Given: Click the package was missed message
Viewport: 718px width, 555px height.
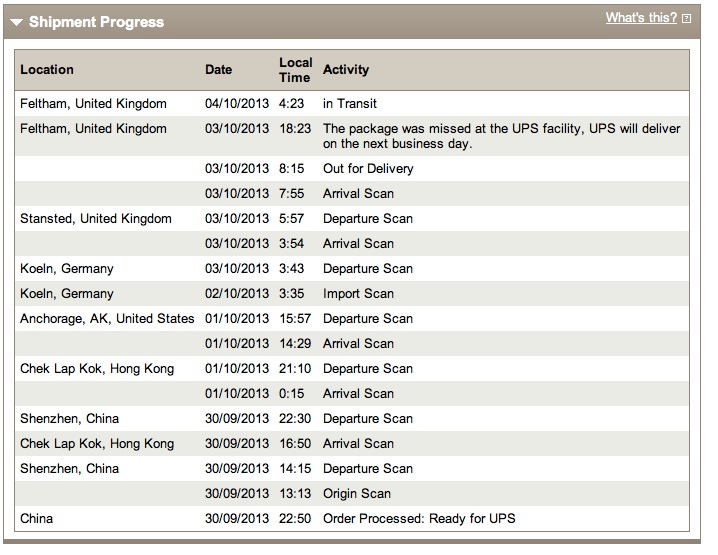Looking at the screenshot, I should pyautogui.click(x=501, y=136).
